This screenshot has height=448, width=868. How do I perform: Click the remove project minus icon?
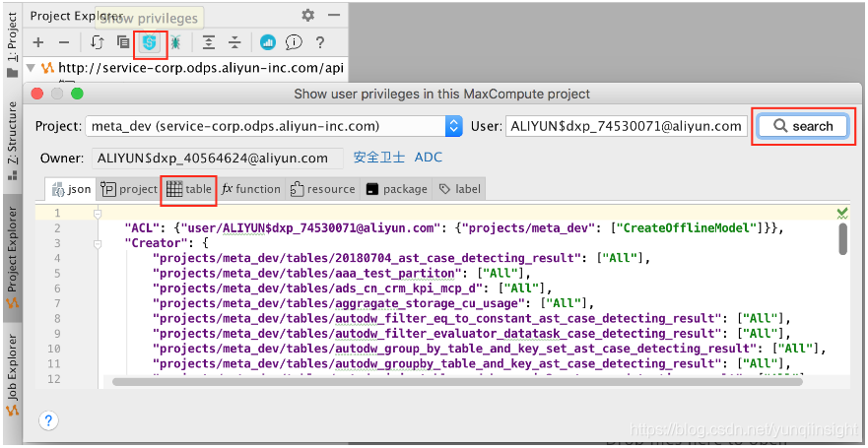(x=64, y=42)
